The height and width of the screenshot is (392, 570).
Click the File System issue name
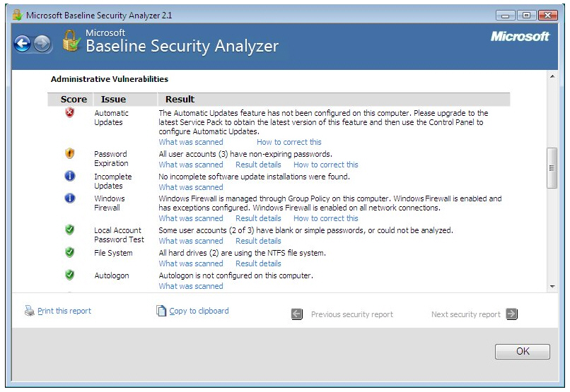click(113, 253)
